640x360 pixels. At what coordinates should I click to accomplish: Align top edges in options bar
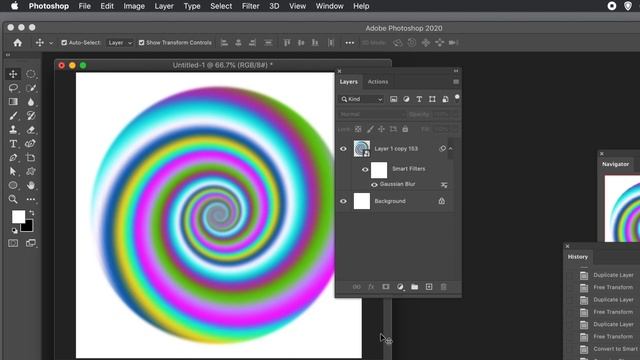pyautogui.click(x=287, y=42)
